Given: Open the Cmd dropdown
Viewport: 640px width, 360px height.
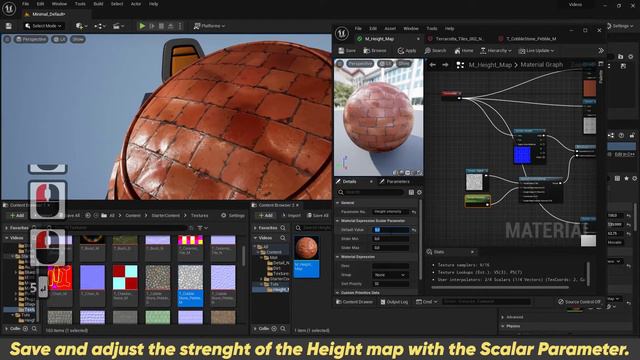Looking at the screenshot, I should pos(427,302).
